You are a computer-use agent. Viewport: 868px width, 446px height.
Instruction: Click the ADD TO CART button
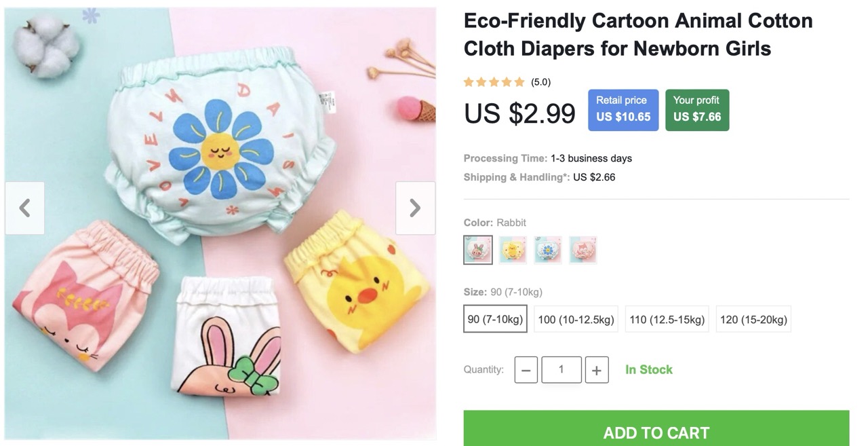point(656,431)
